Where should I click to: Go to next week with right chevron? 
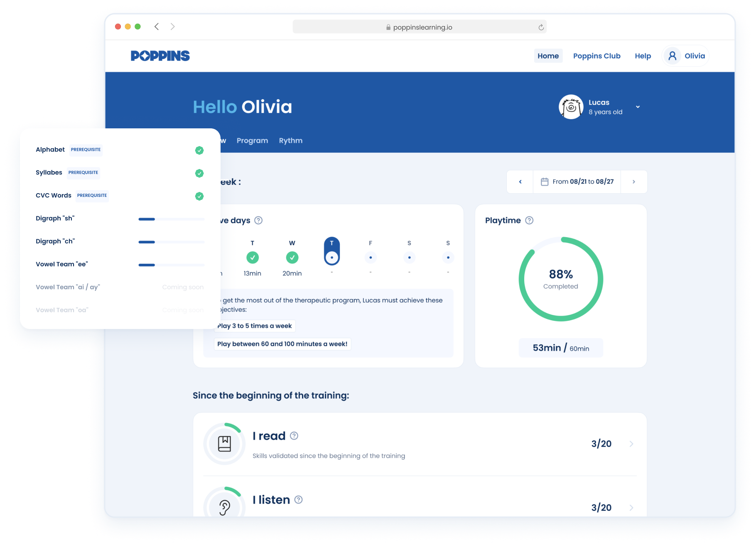coord(633,182)
